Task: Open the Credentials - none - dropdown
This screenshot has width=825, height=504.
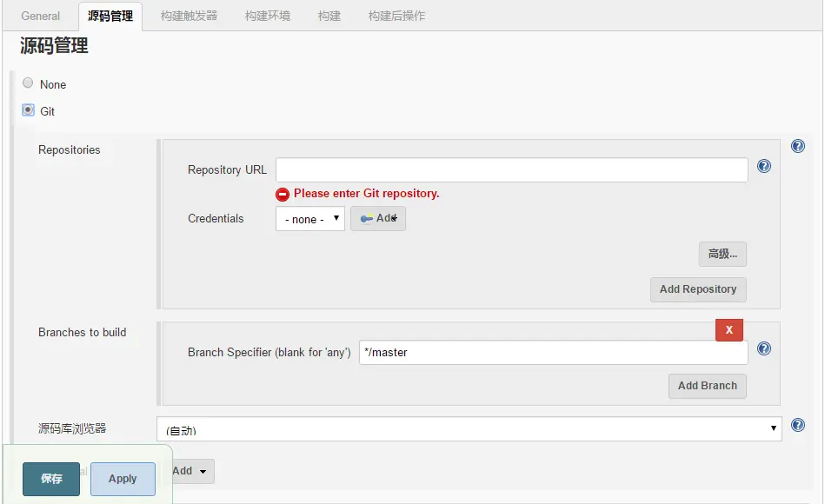Action: (310, 218)
